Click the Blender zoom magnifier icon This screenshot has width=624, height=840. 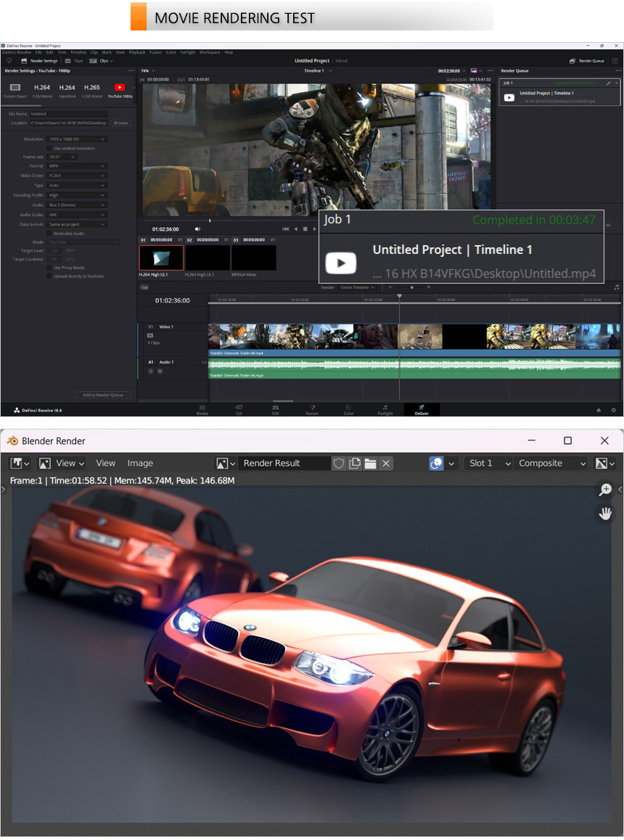click(605, 490)
